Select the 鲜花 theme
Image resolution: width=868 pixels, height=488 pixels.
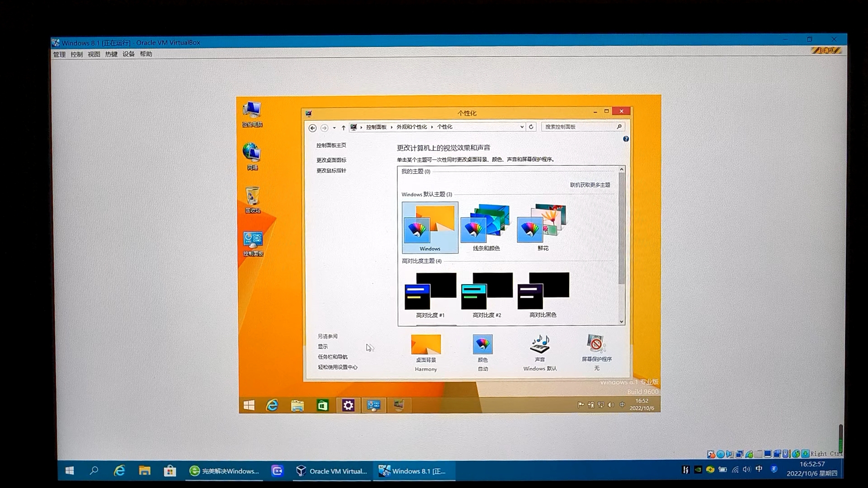542,221
